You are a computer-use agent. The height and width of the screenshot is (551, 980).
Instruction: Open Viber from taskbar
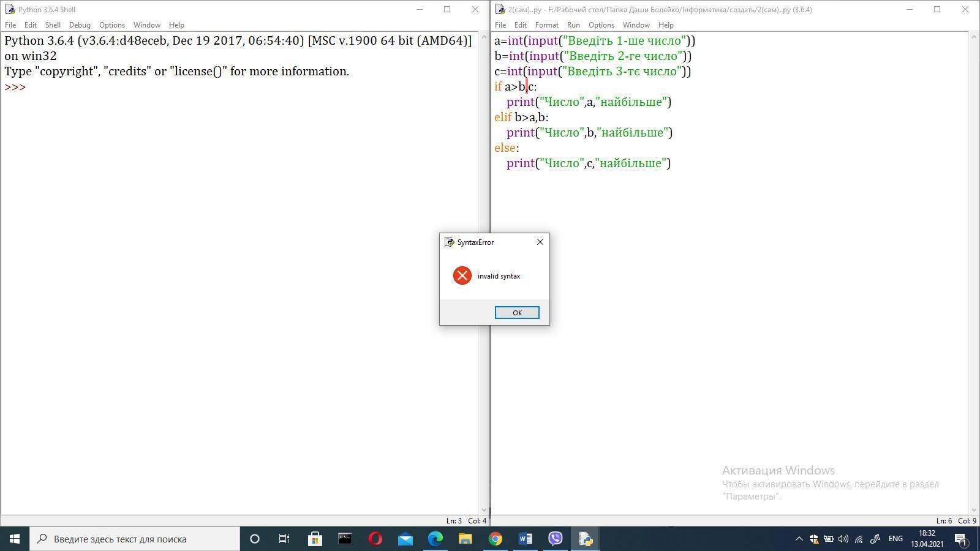point(555,539)
